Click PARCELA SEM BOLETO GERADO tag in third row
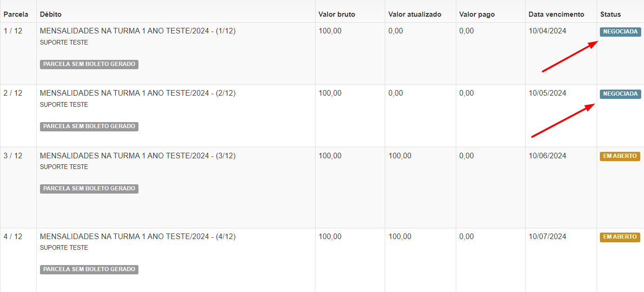This screenshot has height=292, width=644. 89,189
